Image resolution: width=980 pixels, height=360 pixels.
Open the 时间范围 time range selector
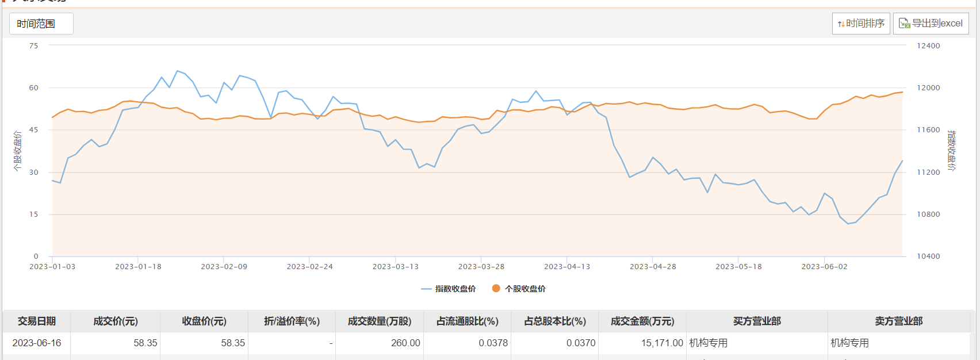[x=41, y=24]
